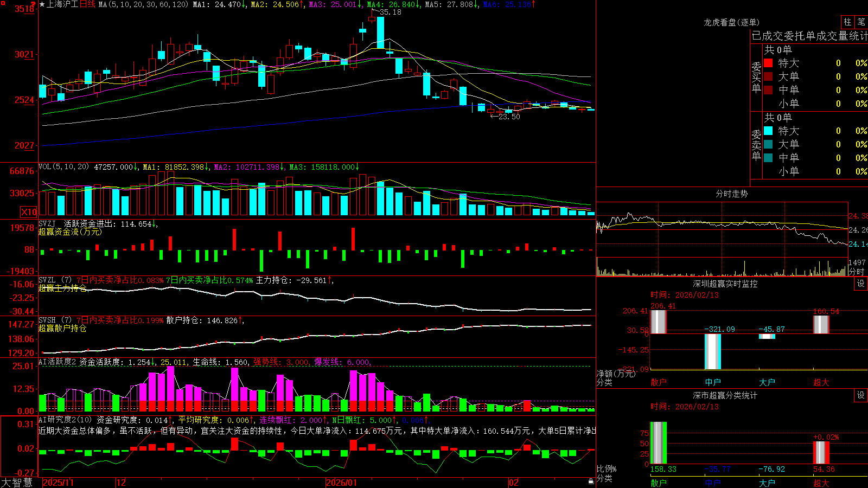
Task: Click the 委卖单 vertical section label
Action: pyautogui.click(x=756, y=145)
